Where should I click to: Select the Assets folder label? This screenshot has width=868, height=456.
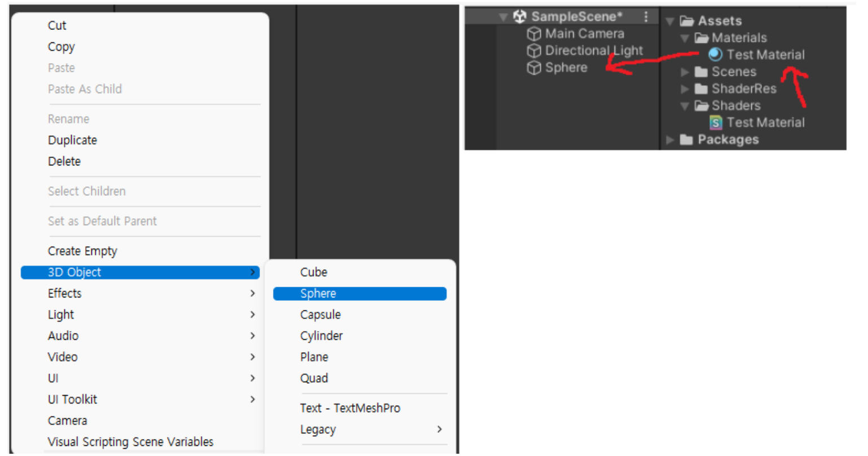click(720, 21)
